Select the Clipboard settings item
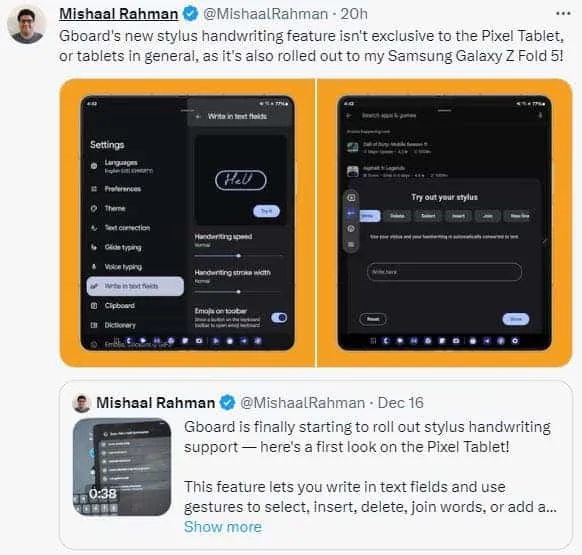Viewport: 582px width, 555px height. (x=135, y=306)
